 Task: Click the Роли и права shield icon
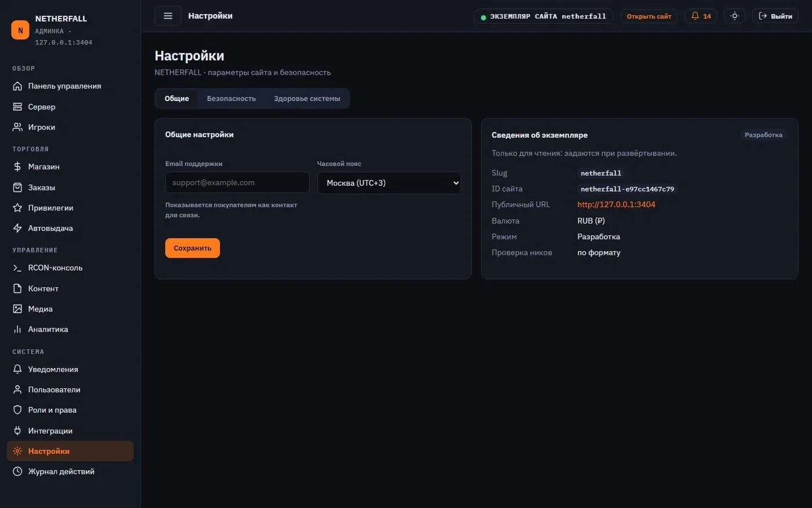[17, 410]
